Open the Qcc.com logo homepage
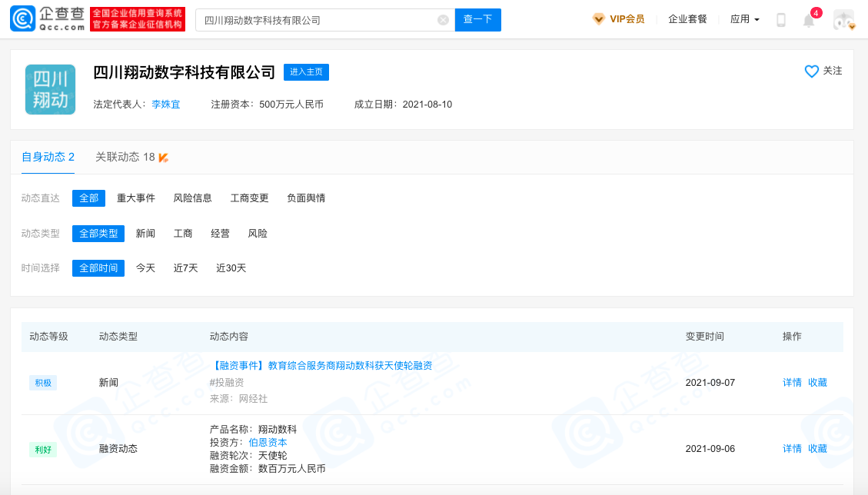 coord(48,18)
